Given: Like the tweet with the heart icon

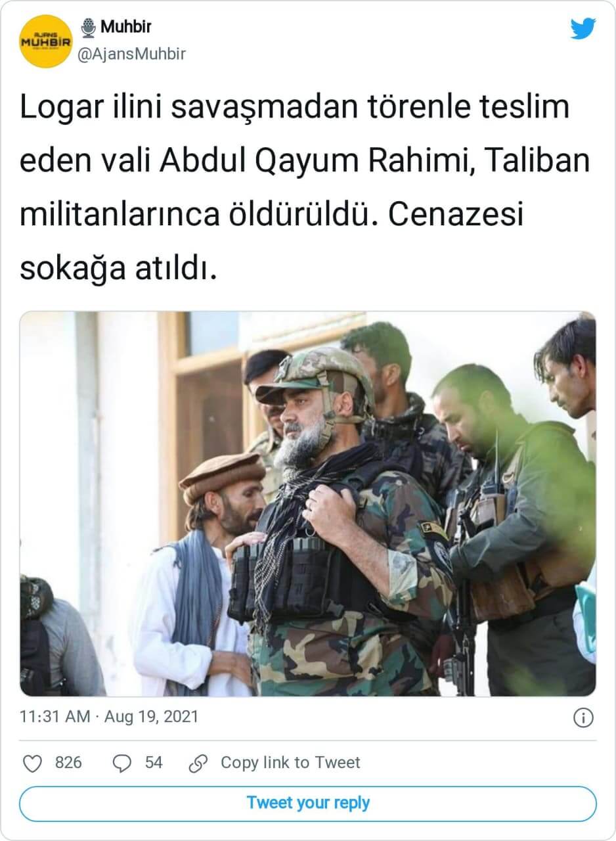Looking at the screenshot, I should (32, 763).
